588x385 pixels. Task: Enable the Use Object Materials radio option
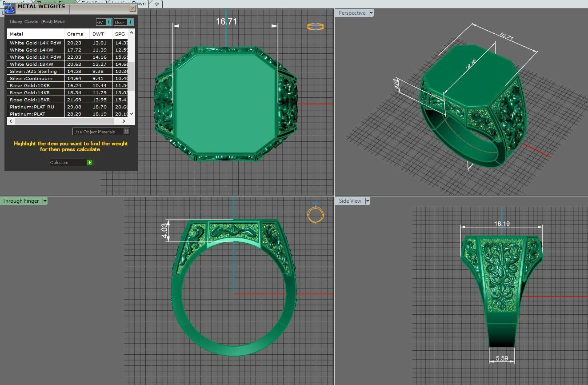pos(126,132)
